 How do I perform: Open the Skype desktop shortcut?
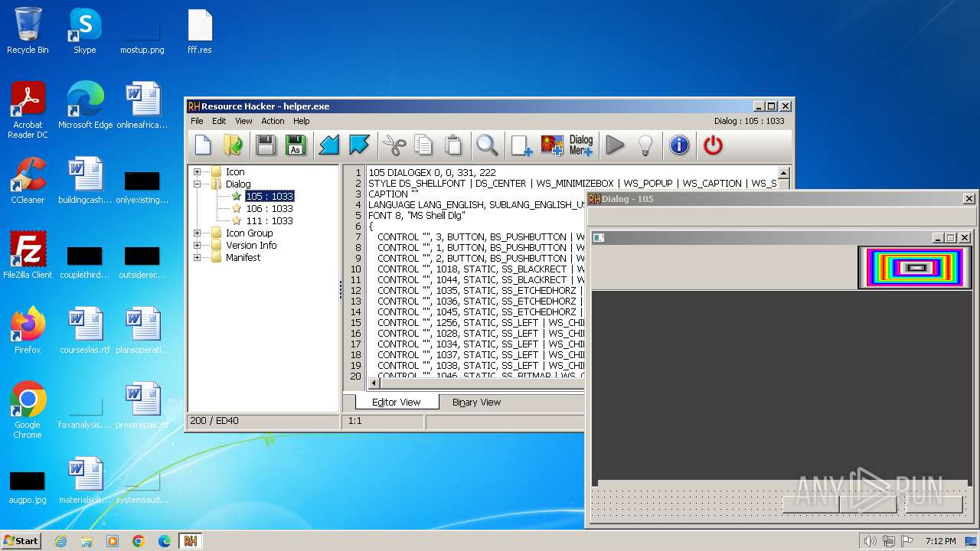[x=85, y=31]
